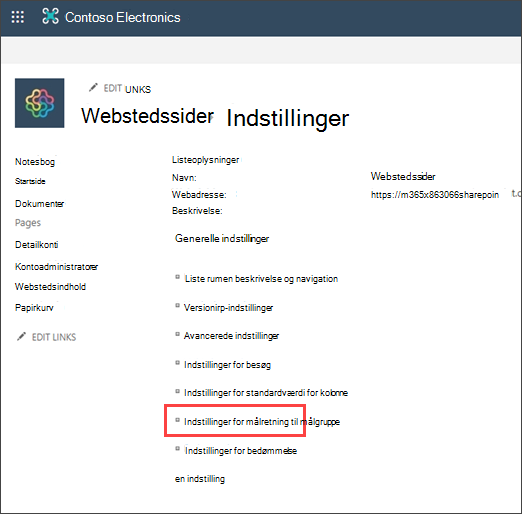The width and height of the screenshot is (522, 514).
Task: Click the Webadresse: label
Action: 199,195
